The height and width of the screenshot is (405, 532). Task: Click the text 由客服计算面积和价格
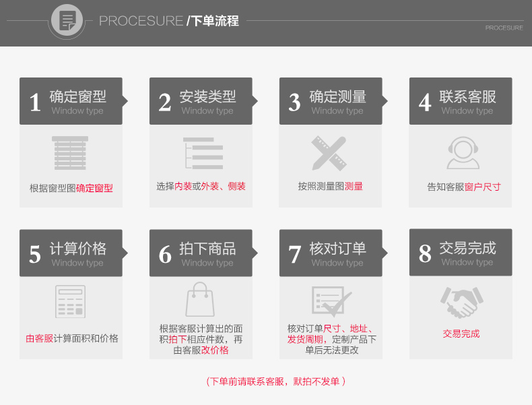point(72,338)
